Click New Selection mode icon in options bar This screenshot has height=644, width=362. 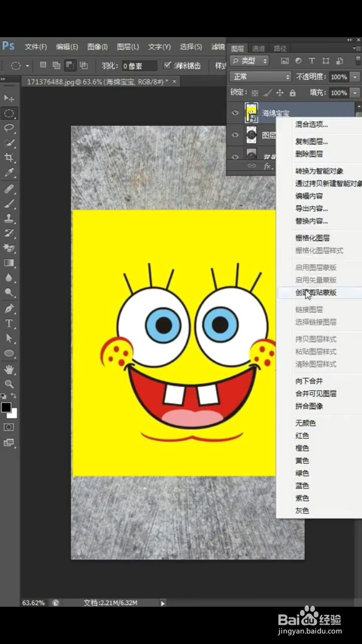click(x=43, y=65)
